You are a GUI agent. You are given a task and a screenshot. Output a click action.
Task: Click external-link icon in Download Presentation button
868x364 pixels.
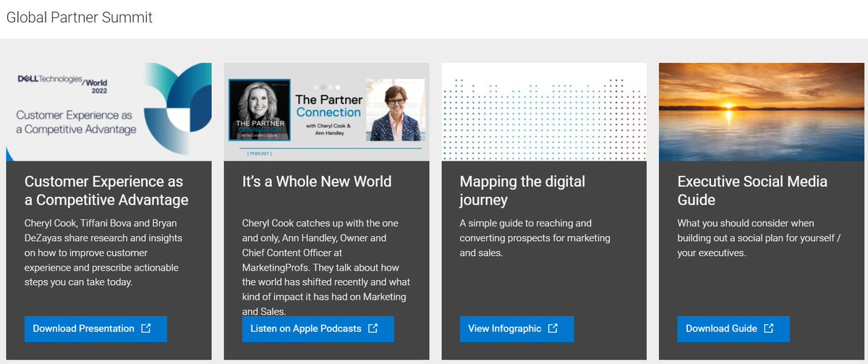tap(146, 329)
